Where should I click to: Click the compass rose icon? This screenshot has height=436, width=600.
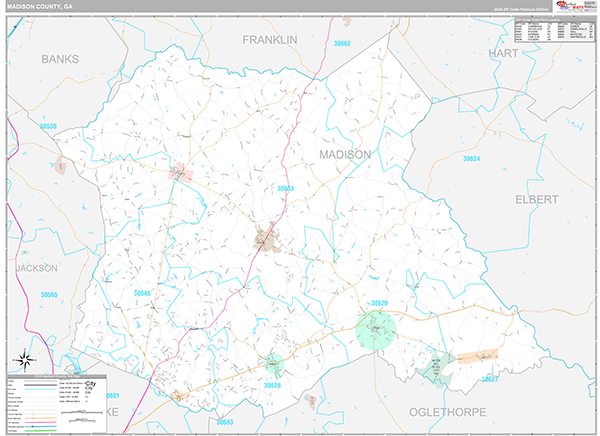point(25,360)
